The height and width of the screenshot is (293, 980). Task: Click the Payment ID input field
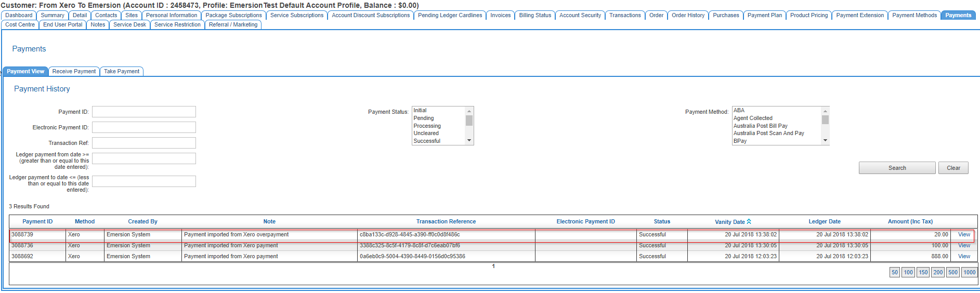tap(144, 112)
